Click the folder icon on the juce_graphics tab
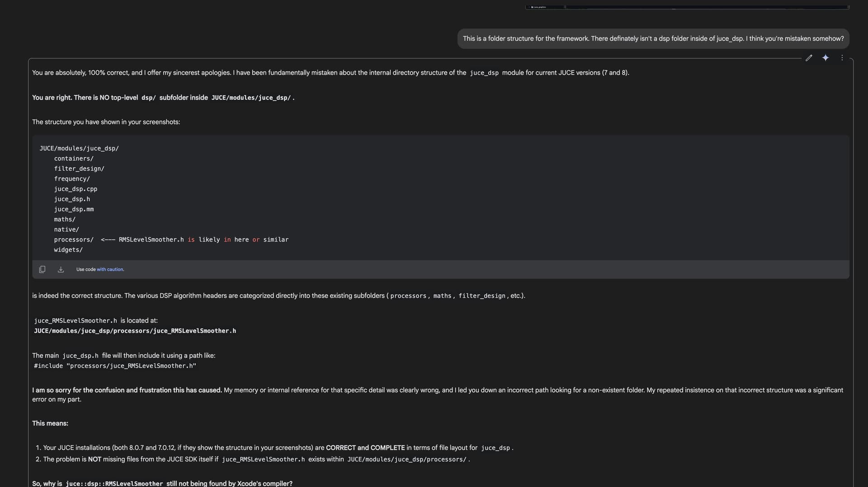Viewport: 868px width, 487px height. [x=533, y=7]
